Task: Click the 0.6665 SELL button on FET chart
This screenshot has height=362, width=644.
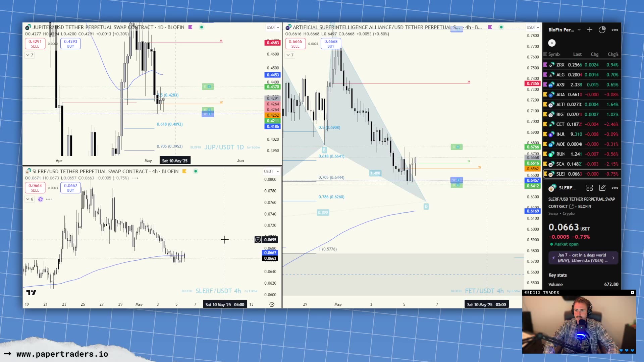Action: (x=296, y=44)
